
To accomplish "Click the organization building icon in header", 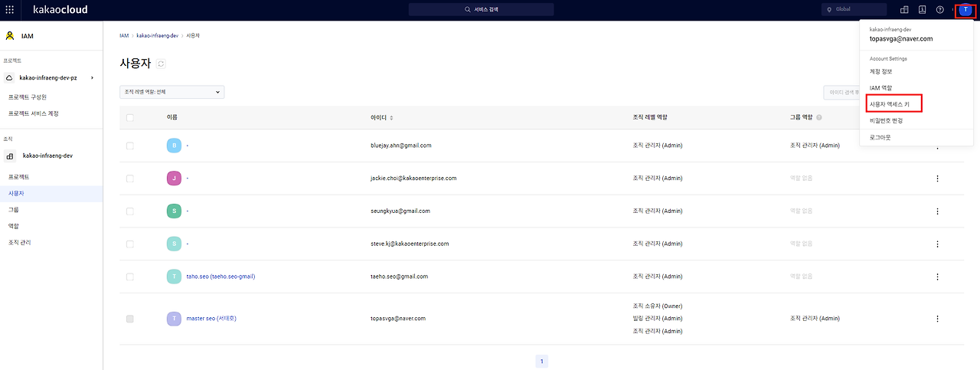I will click(x=904, y=10).
